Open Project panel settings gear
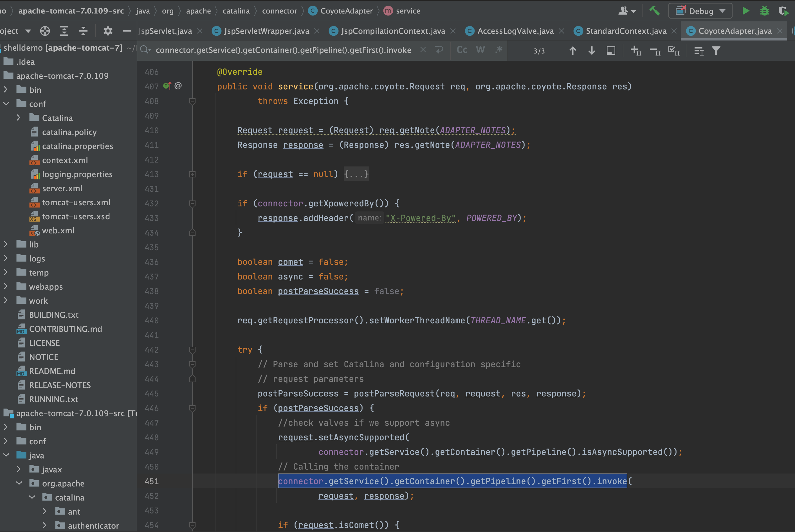Screen dimensions: 795x532 [x=108, y=31]
